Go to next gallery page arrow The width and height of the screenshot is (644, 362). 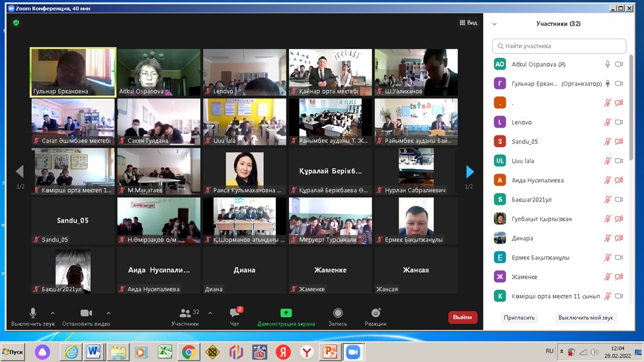[469, 172]
